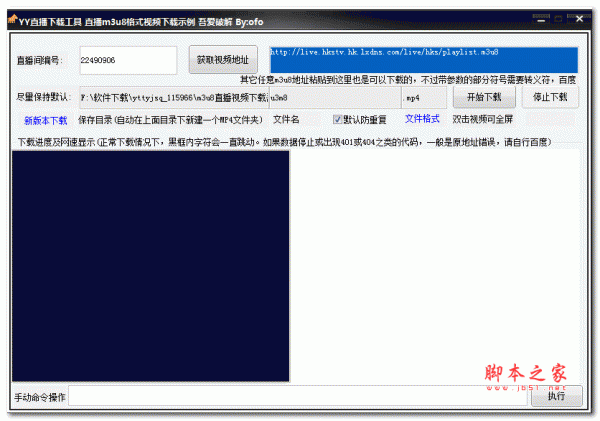Open the 文件格式 link
The height and width of the screenshot is (421, 600).
(x=422, y=119)
